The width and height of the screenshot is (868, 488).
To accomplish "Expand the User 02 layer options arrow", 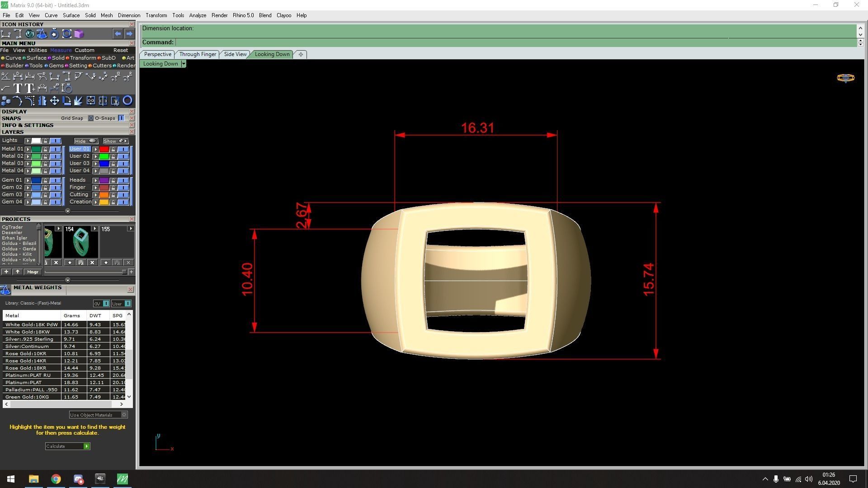I will [x=95, y=156].
